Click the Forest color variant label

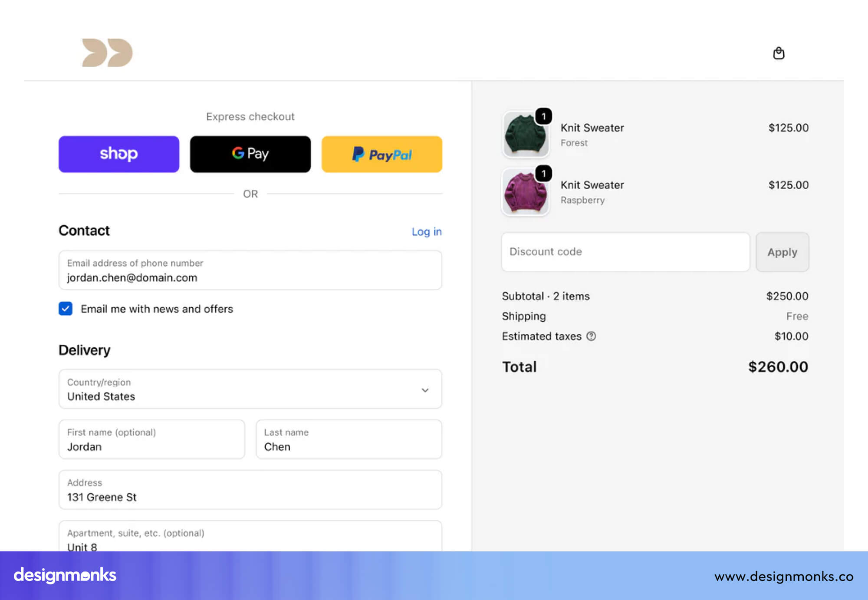coord(574,143)
